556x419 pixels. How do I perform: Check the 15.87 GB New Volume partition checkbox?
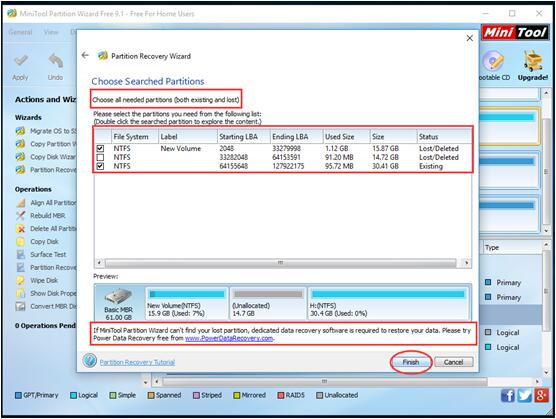(100, 148)
